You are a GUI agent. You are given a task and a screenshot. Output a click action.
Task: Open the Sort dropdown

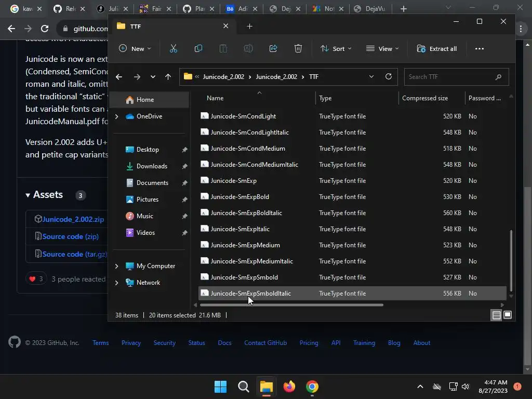pos(336,48)
